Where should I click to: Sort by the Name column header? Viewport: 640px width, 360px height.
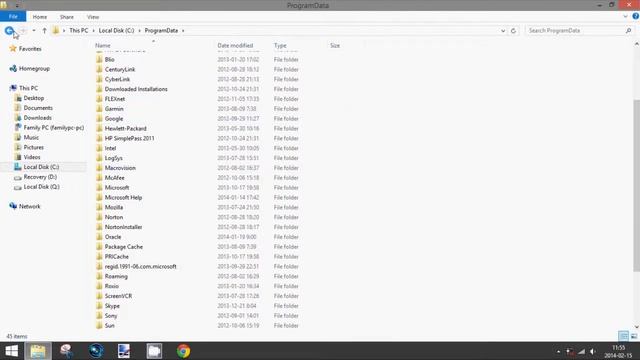(103, 46)
